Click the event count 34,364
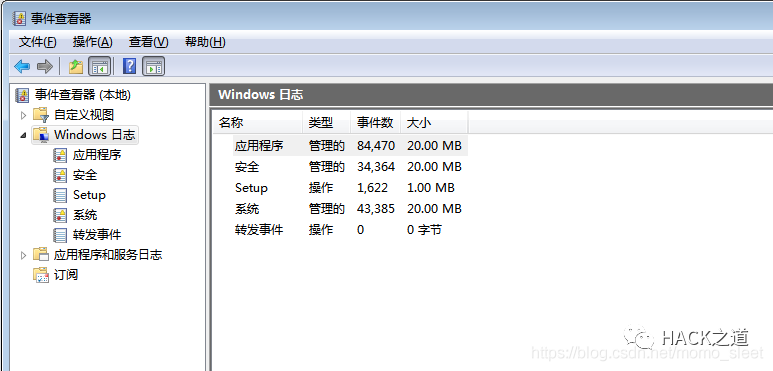This screenshot has height=371, width=773. 376,167
